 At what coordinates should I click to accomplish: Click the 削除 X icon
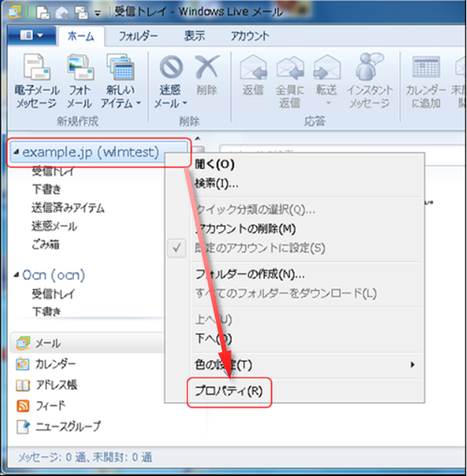click(x=207, y=67)
